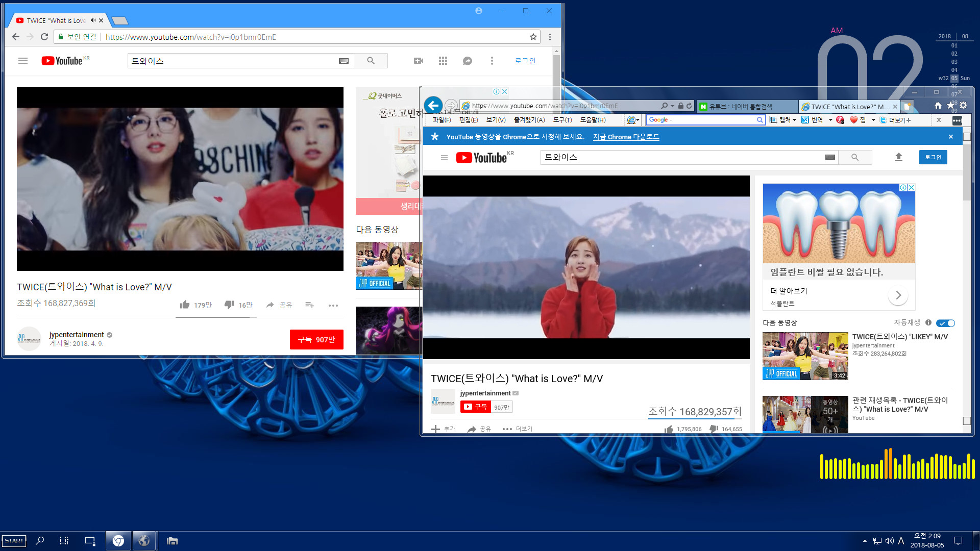Click the upload arrow icon in IE YouTube
Screen dimensions: 980x551
click(899, 157)
